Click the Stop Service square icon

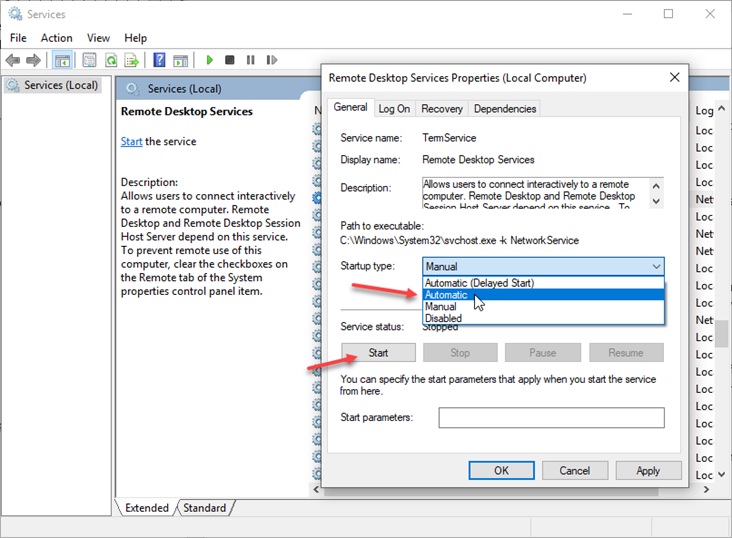pos(229,60)
